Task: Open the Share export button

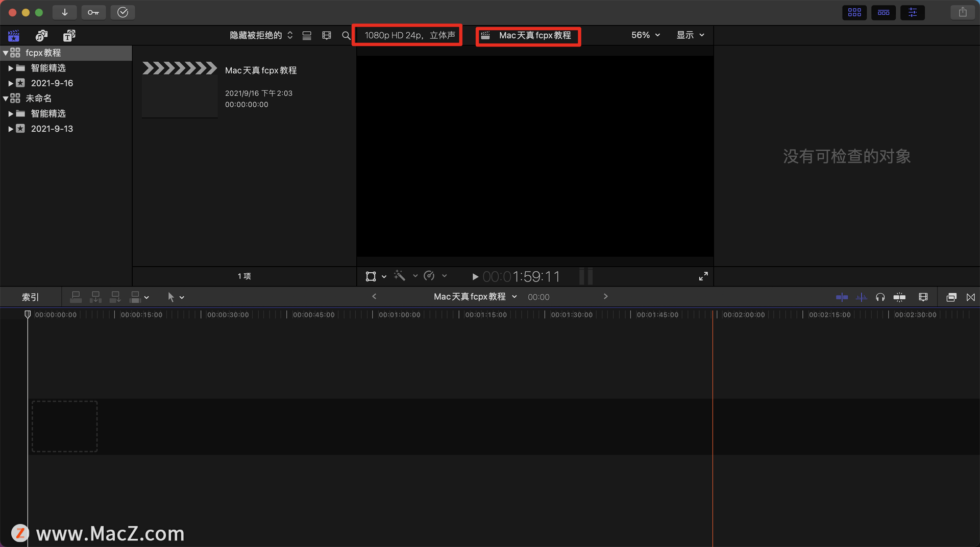Action: point(963,12)
